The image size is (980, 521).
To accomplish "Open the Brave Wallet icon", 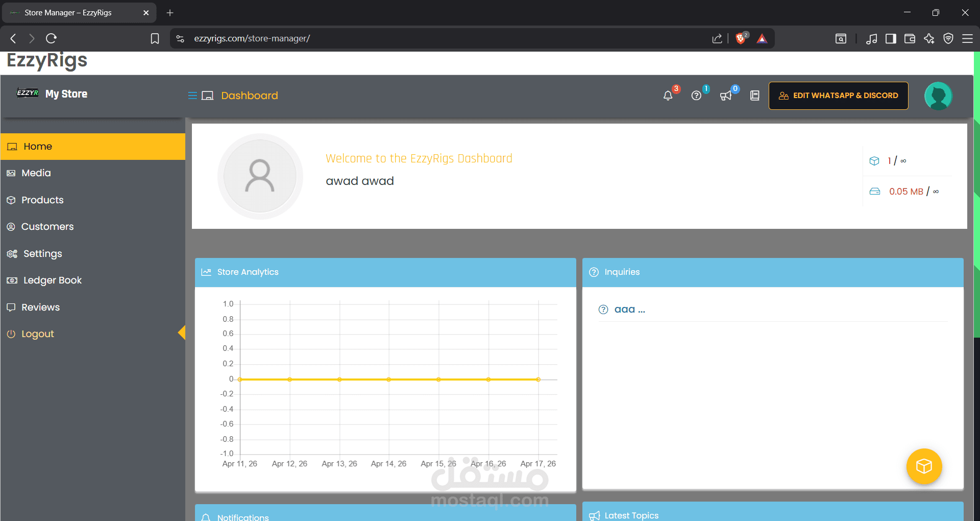I will coord(910,38).
